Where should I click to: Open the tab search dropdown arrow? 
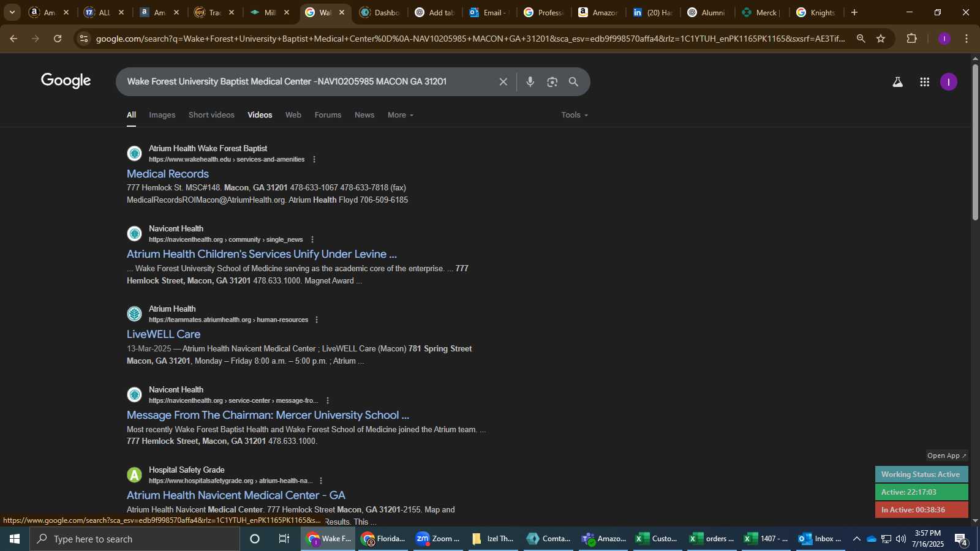coord(12,12)
